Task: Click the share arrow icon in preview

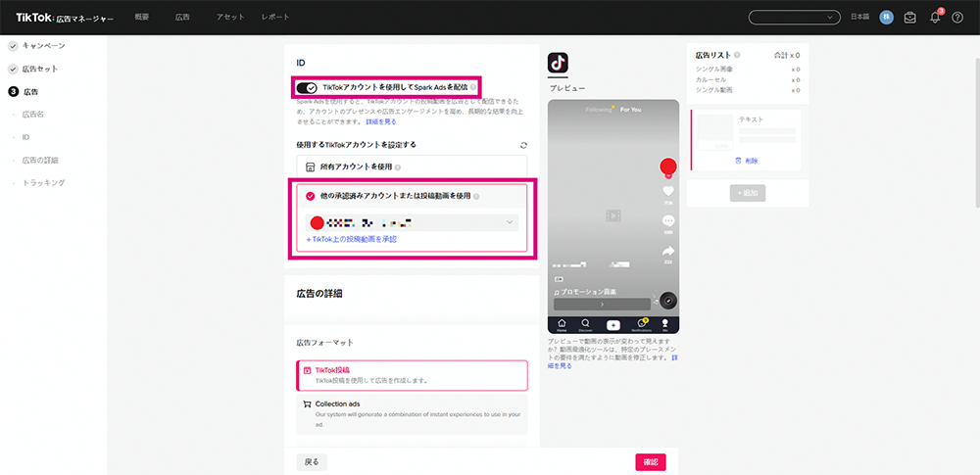Action: [x=668, y=251]
